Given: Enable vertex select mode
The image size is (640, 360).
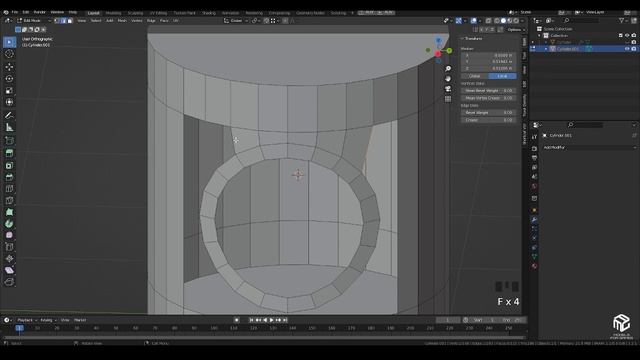Looking at the screenshot, I should [57, 20].
